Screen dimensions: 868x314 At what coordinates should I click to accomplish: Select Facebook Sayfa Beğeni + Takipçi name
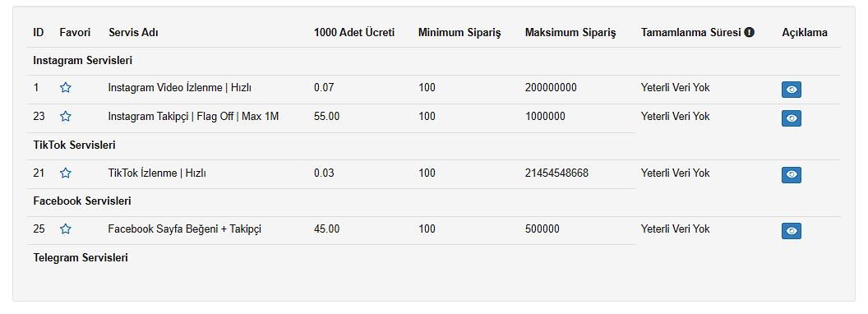[184, 229]
